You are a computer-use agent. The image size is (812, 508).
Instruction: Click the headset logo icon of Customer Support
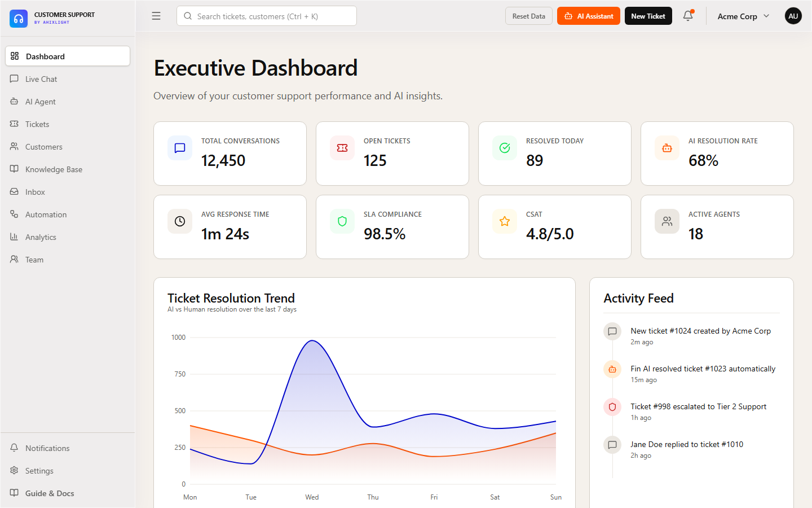[19, 19]
